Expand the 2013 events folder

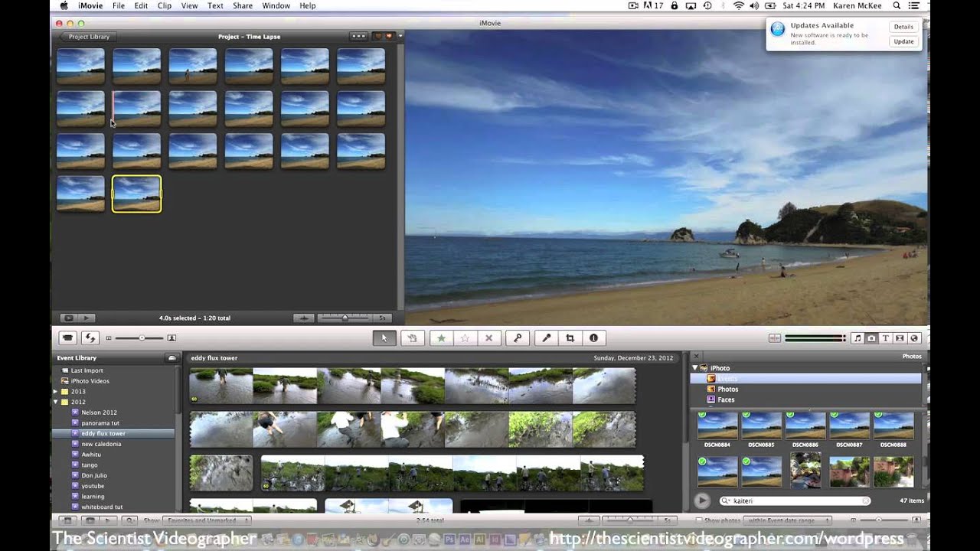tap(55, 391)
